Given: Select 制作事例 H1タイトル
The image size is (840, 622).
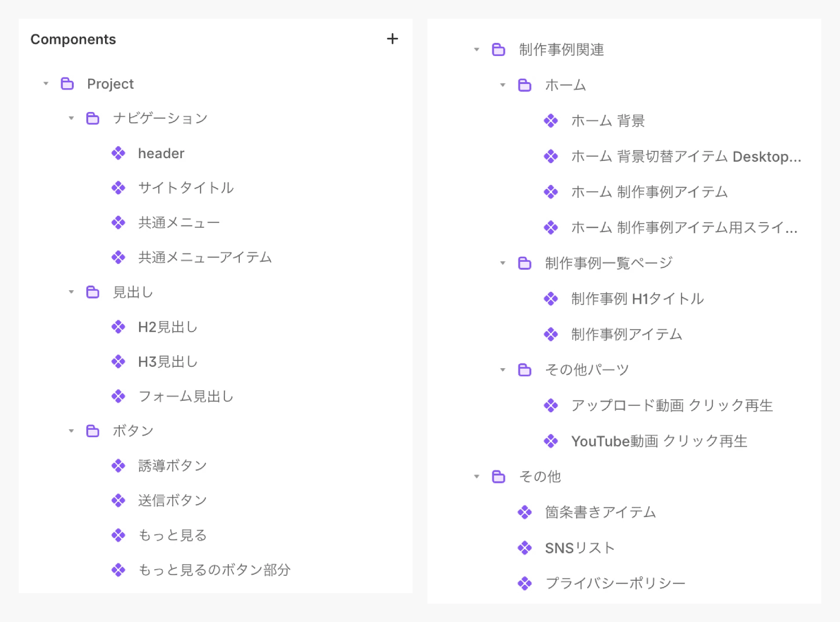Looking at the screenshot, I should coord(637,299).
